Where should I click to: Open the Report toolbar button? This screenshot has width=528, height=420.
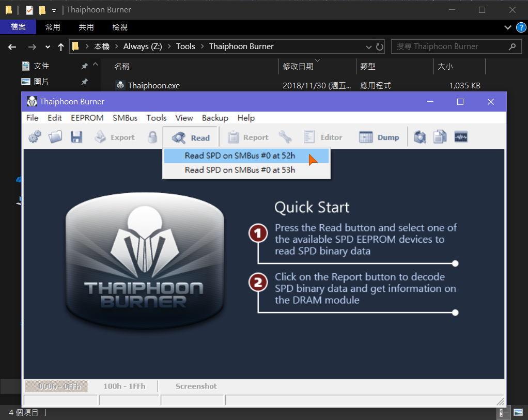pos(248,137)
